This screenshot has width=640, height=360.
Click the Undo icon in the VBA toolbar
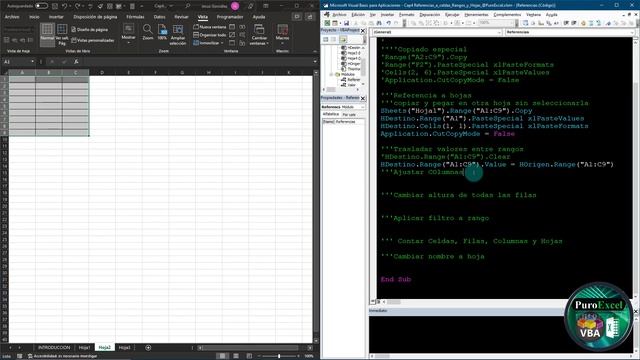(x=388, y=23)
